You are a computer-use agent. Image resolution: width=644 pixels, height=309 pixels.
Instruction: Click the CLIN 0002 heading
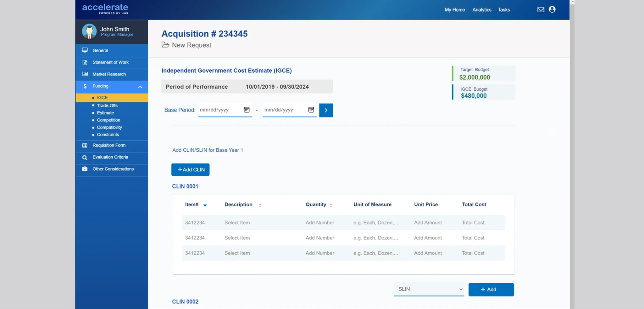pyautogui.click(x=185, y=301)
